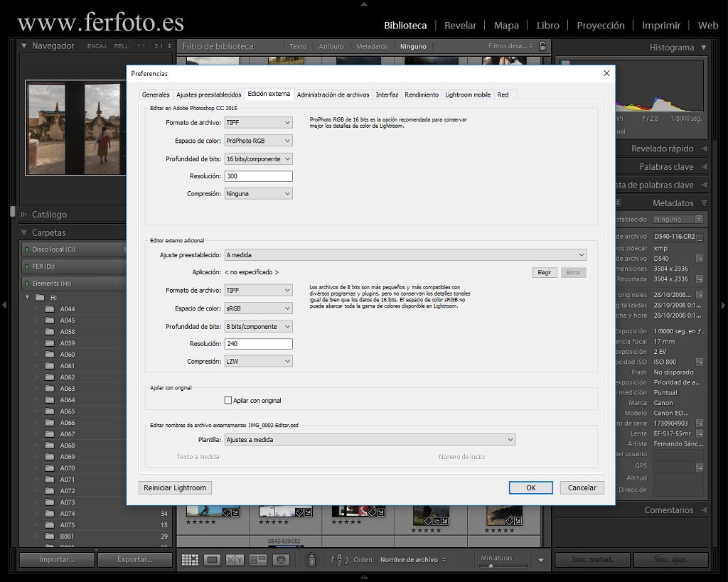This screenshot has width=728, height=582.
Task: Click the Importar button
Action: (57, 560)
